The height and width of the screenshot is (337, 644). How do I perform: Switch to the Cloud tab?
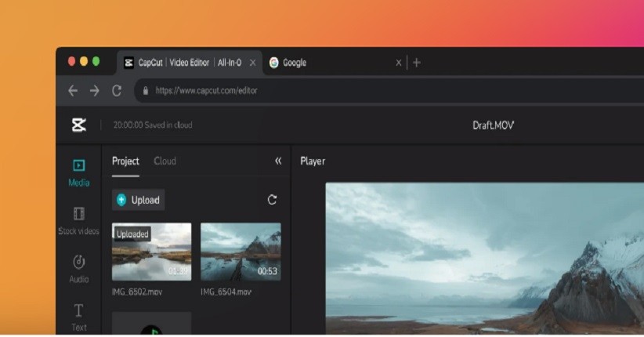coord(165,161)
